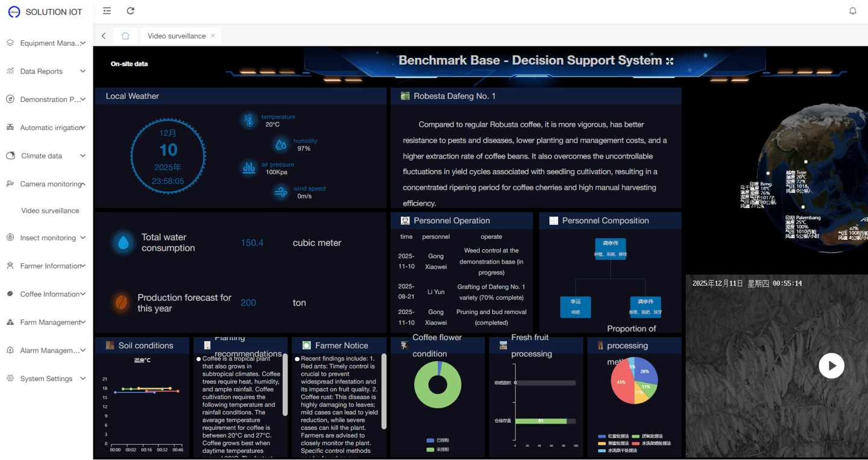
Task: Click the coffee bean icon beside Production forecast
Action: point(121,302)
